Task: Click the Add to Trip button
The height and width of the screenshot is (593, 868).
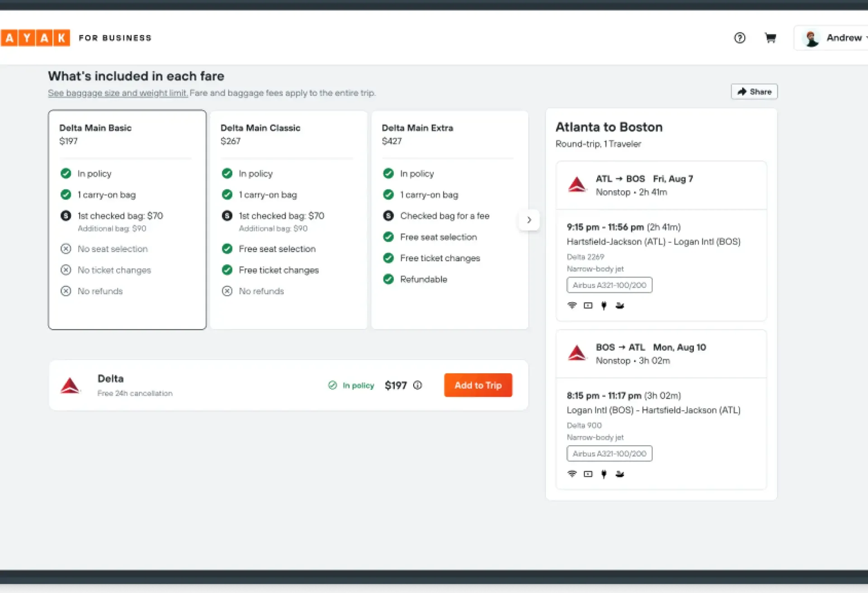Action: [x=478, y=385]
